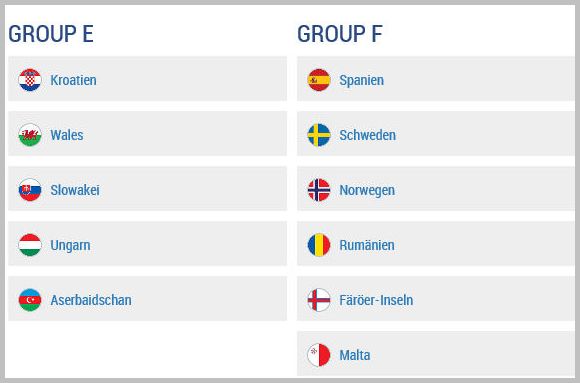Click the Norway flag icon
580x383 pixels.
[x=319, y=190]
